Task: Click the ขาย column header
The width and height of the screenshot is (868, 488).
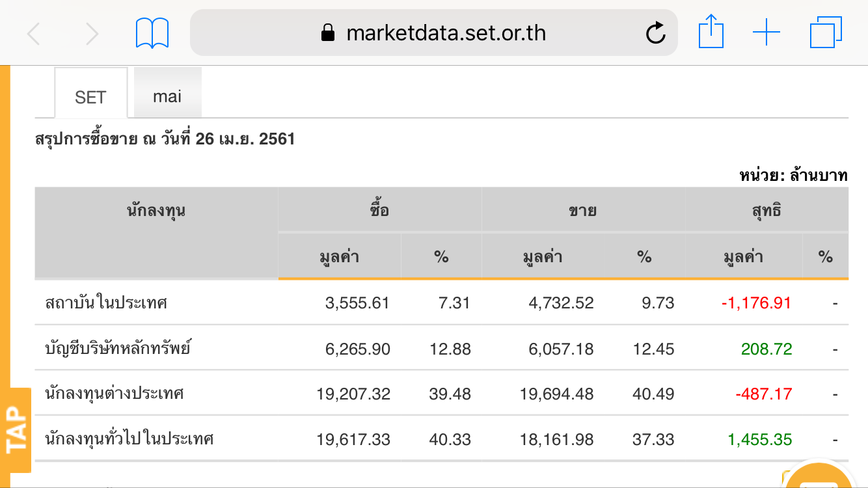Action: [x=582, y=210]
